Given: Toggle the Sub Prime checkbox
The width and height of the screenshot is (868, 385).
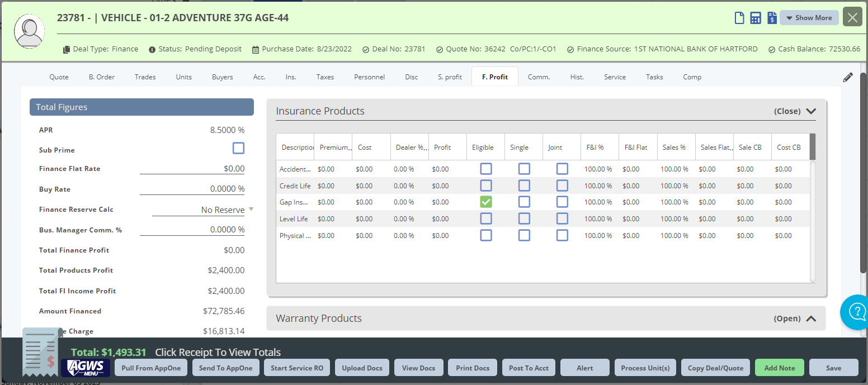Looking at the screenshot, I should [239, 148].
